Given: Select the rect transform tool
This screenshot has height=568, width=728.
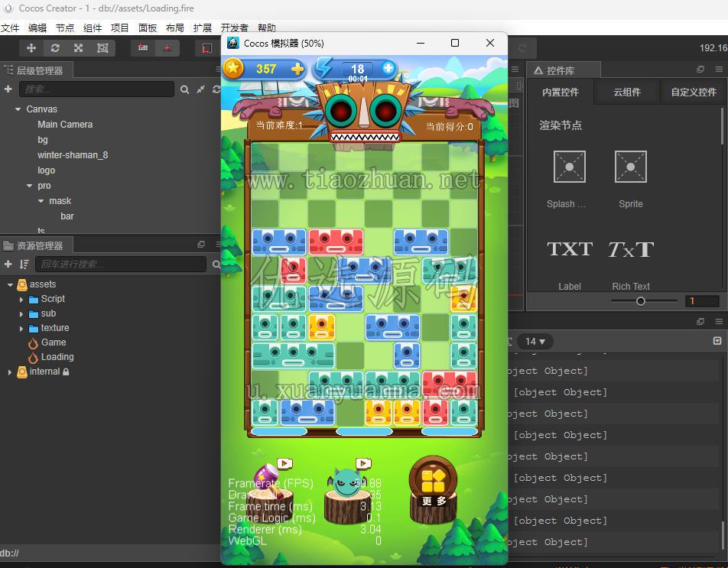Looking at the screenshot, I should coord(102,48).
